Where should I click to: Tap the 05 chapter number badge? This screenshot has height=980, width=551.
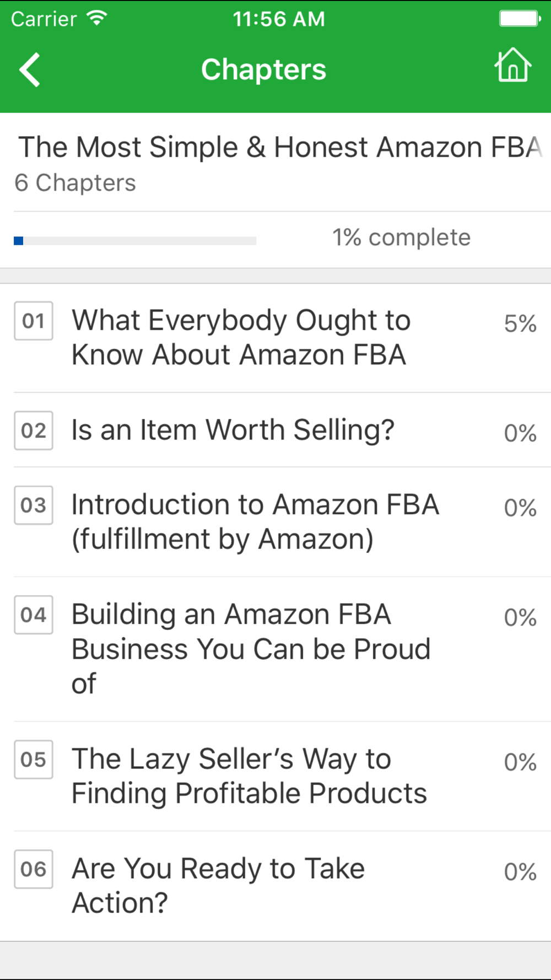click(x=34, y=760)
